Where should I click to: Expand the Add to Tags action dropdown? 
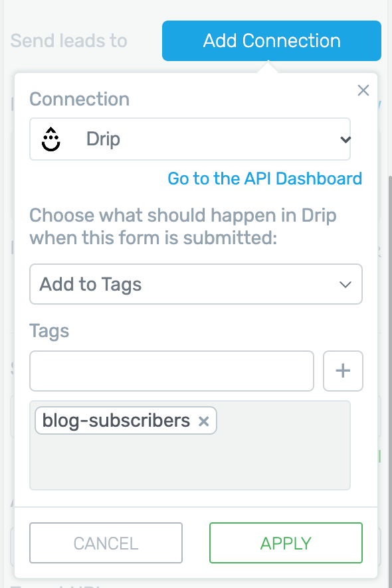pos(196,284)
